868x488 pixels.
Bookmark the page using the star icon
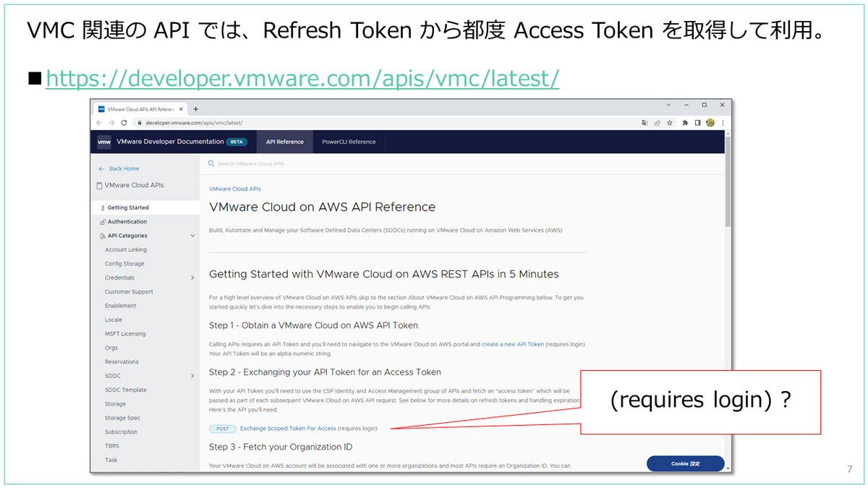pos(669,123)
